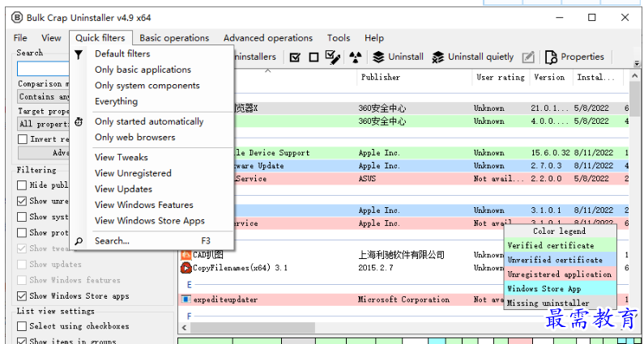Click the select-all checked box toolbar icon

tap(295, 57)
